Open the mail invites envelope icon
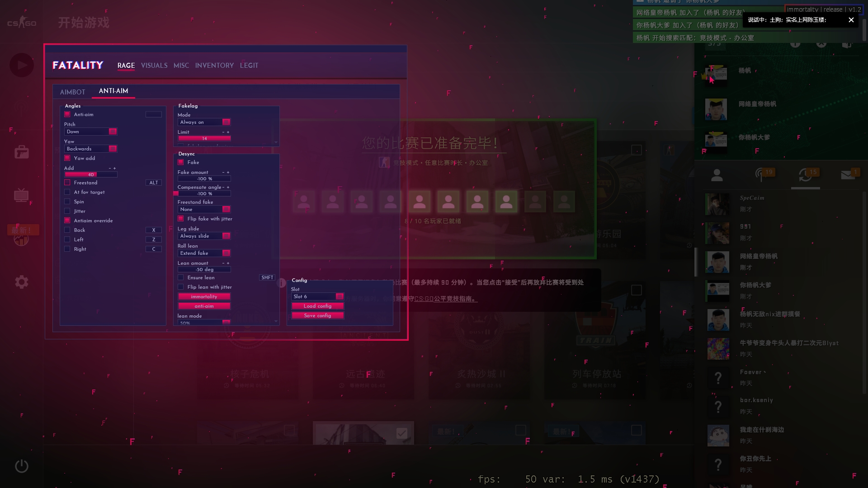Viewport: 868px width, 488px height. tap(847, 175)
